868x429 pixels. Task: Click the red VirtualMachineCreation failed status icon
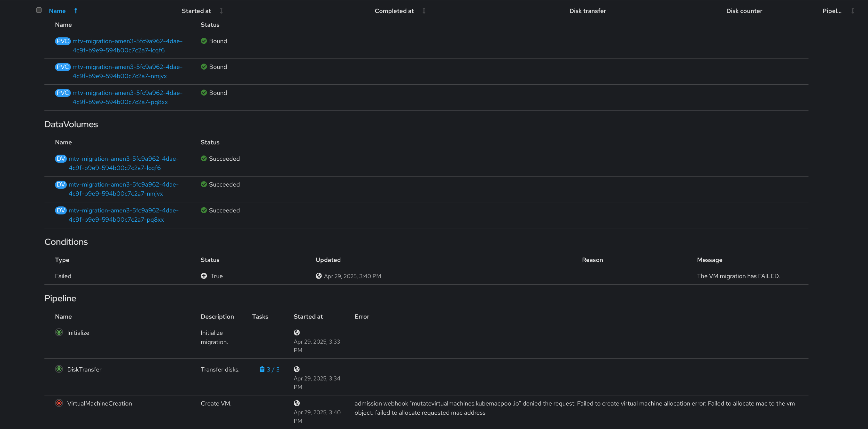coord(59,403)
